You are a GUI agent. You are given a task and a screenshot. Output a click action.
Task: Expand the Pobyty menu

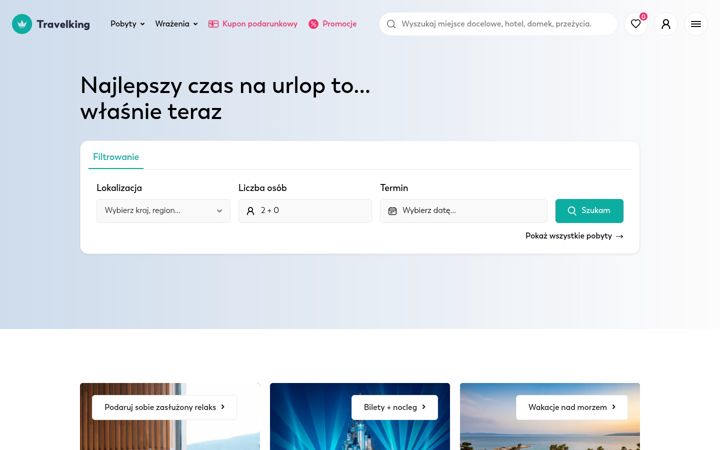127,24
